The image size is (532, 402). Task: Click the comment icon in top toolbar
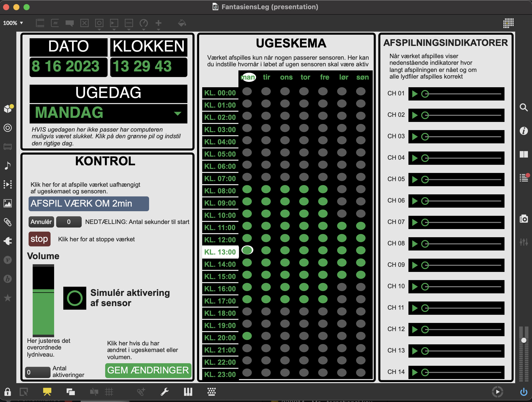[x=70, y=23]
